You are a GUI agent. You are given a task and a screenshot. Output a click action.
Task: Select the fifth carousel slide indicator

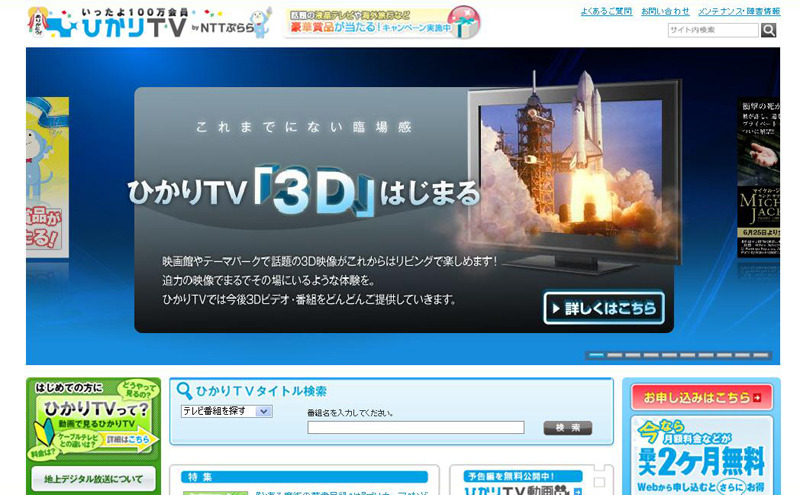[669, 355]
